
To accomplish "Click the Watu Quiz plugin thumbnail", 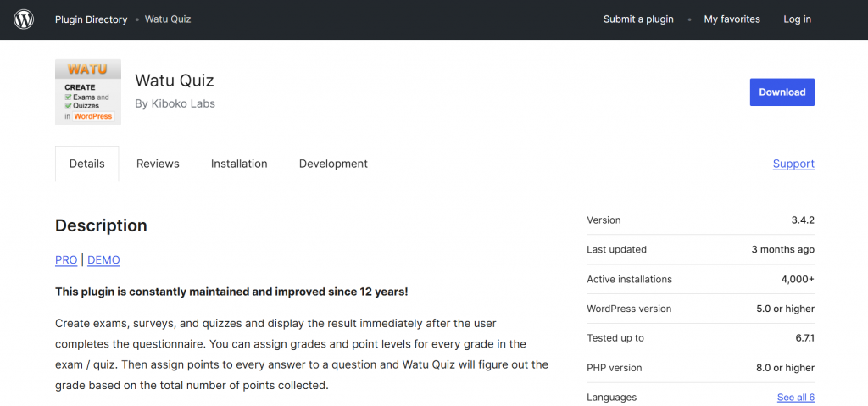I will click(88, 92).
